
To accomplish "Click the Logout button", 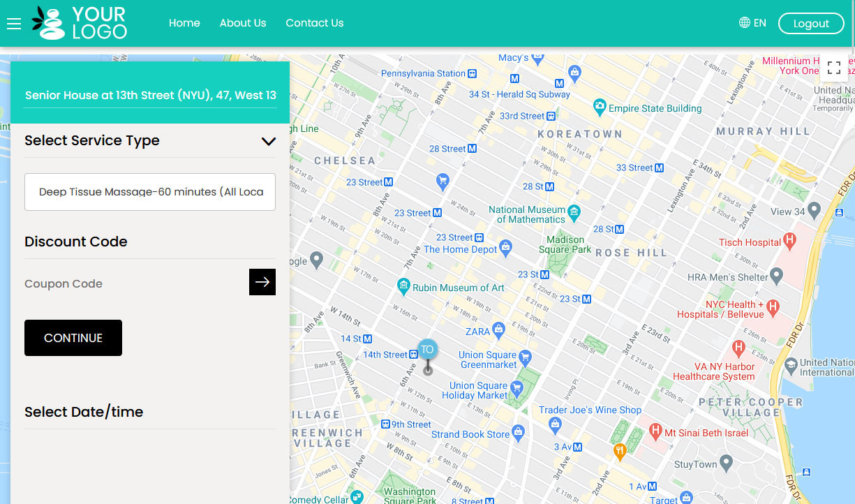I will tap(811, 23).
